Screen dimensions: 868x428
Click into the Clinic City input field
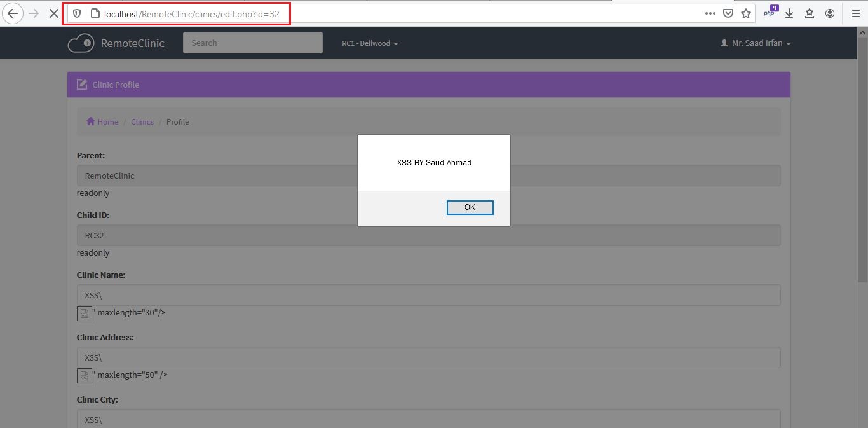tap(429, 419)
